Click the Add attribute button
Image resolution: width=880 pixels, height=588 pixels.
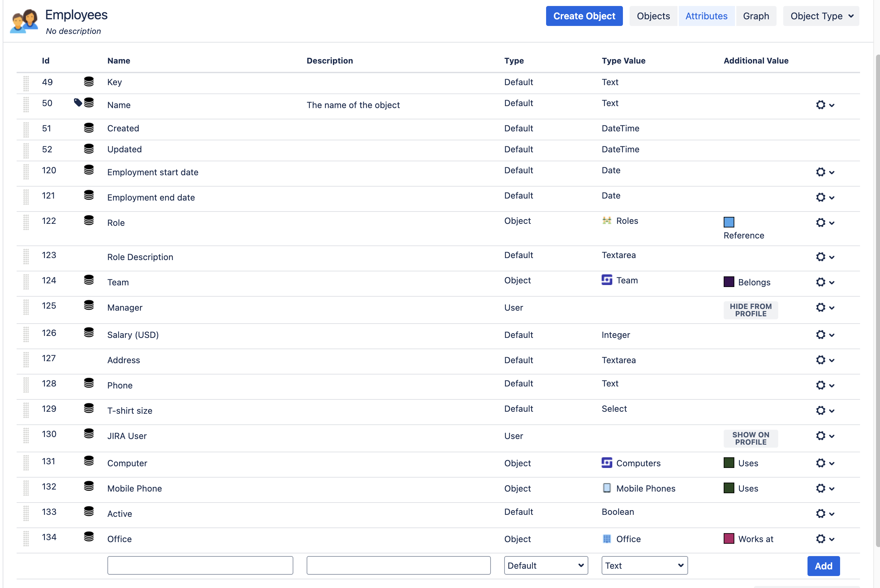tap(823, 565)
